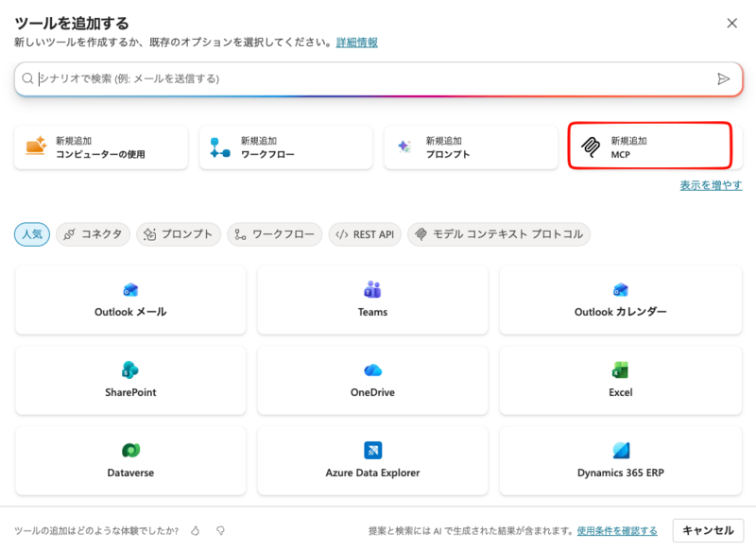Select the ワークフロー filter tab

pos(275,234)
